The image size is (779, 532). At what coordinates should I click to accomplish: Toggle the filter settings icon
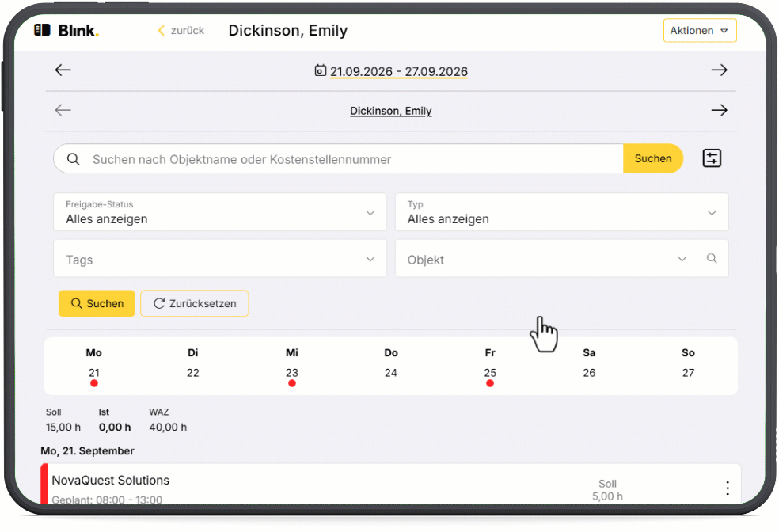[x=712, y=158]
